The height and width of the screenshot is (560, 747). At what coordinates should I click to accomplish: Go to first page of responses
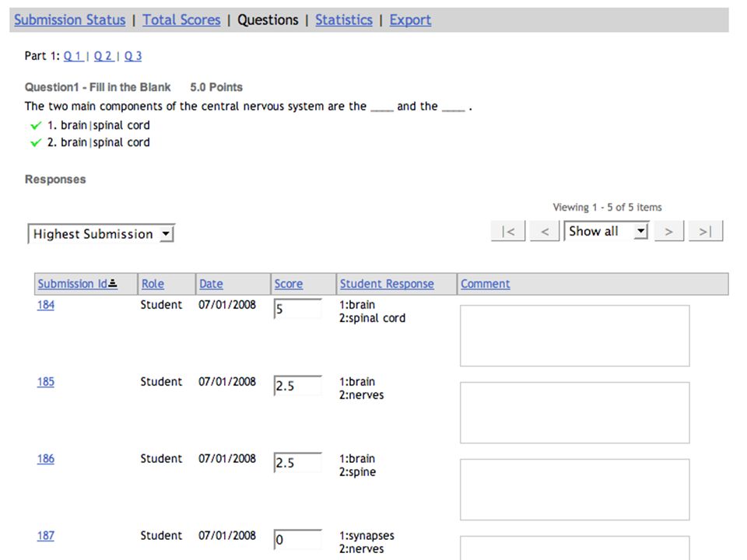coord(508,231)
